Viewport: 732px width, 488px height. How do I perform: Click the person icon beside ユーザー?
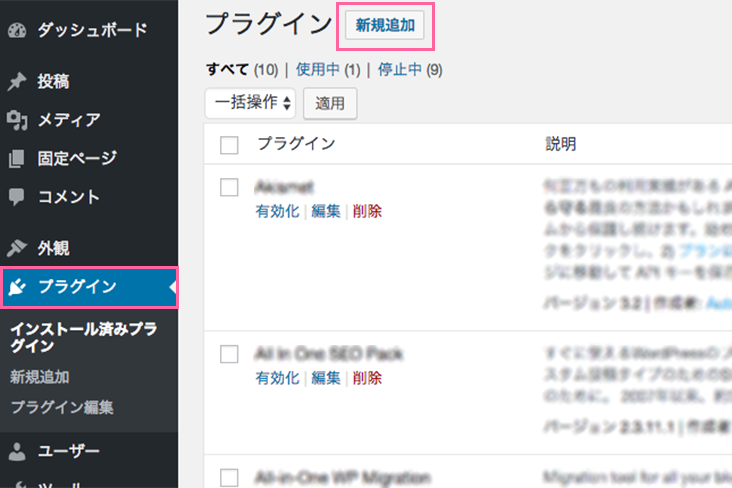click(x=17, y=452)
